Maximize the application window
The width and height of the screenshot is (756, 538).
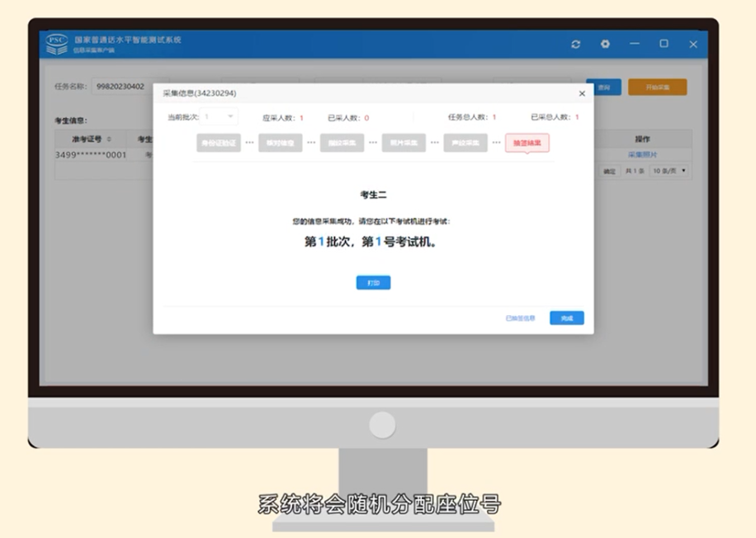click(x=664, y=45)
